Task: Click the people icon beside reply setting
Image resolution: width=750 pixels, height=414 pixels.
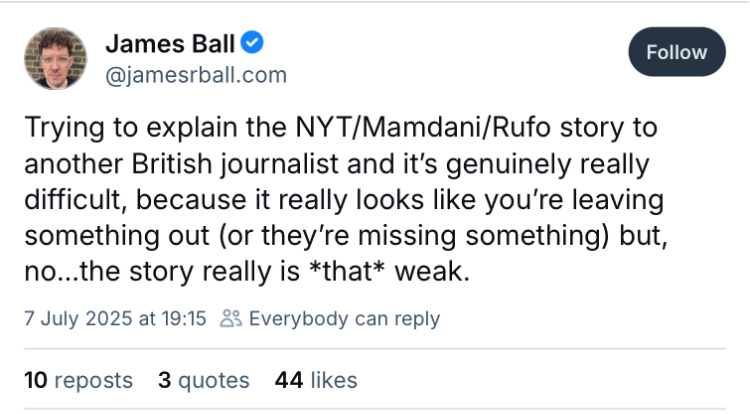Action: pos(231,319)
